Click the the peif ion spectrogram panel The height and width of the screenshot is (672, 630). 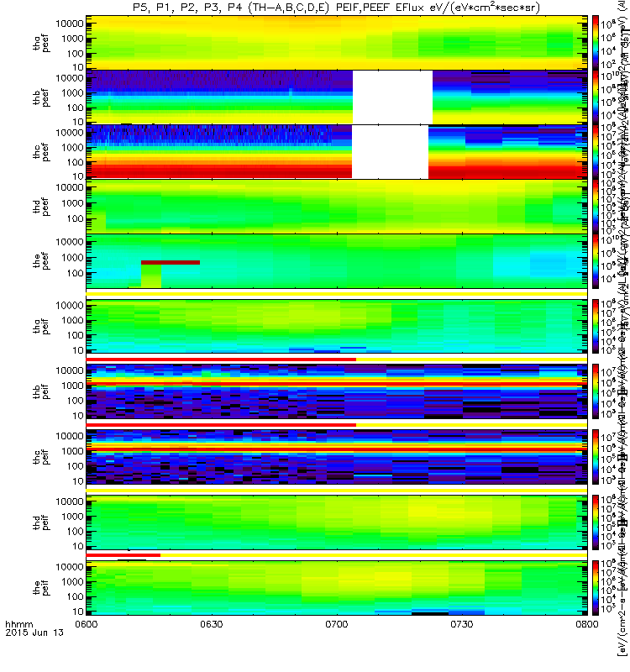click(337, 587)
